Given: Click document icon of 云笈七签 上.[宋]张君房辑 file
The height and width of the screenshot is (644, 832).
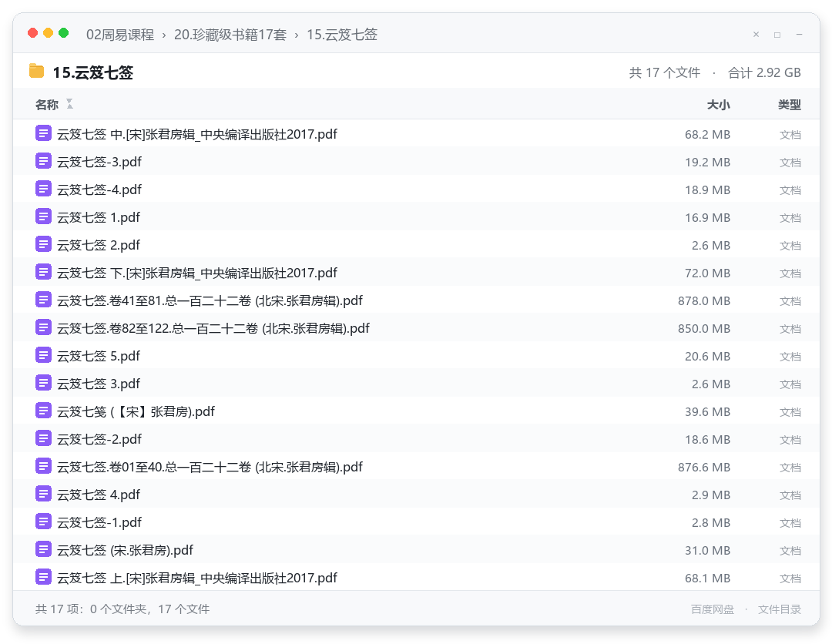Looking at the screenshot, I should coord(43,577).
